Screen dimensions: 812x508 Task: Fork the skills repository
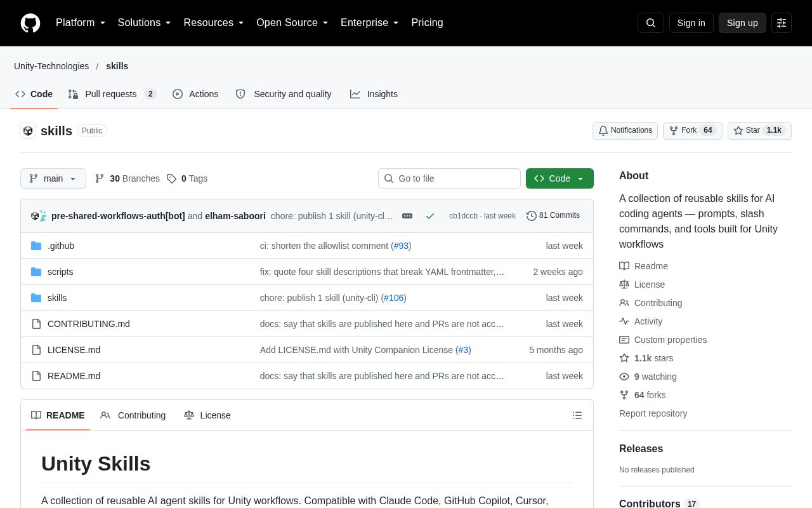(692, 131)
